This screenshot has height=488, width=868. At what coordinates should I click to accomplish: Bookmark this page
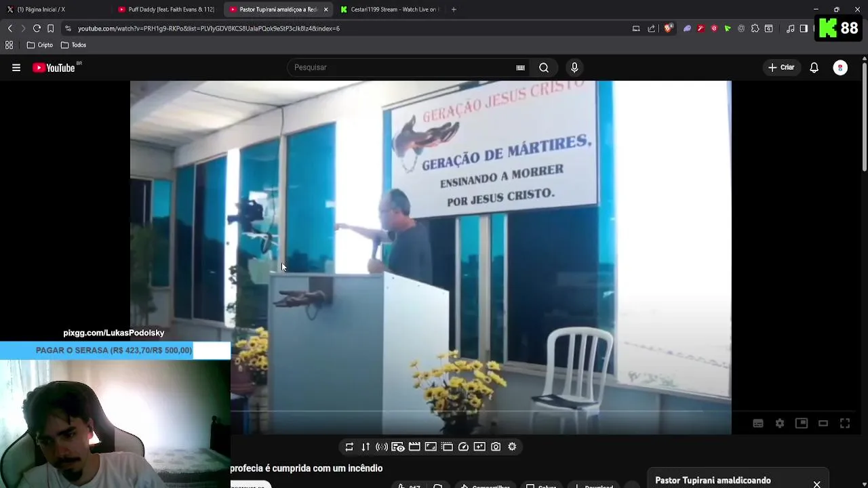tap(50, 28)
